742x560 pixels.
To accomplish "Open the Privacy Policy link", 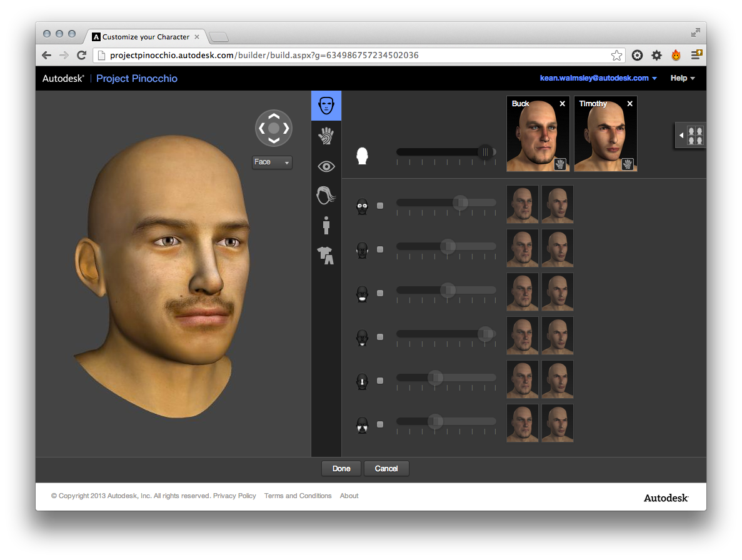I will [234, 496].
